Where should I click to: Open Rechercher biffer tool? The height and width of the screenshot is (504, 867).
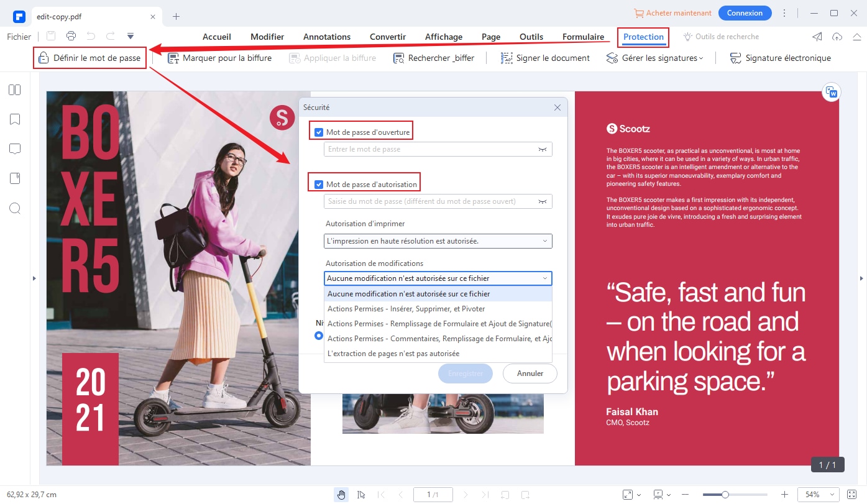click(434, 58)
